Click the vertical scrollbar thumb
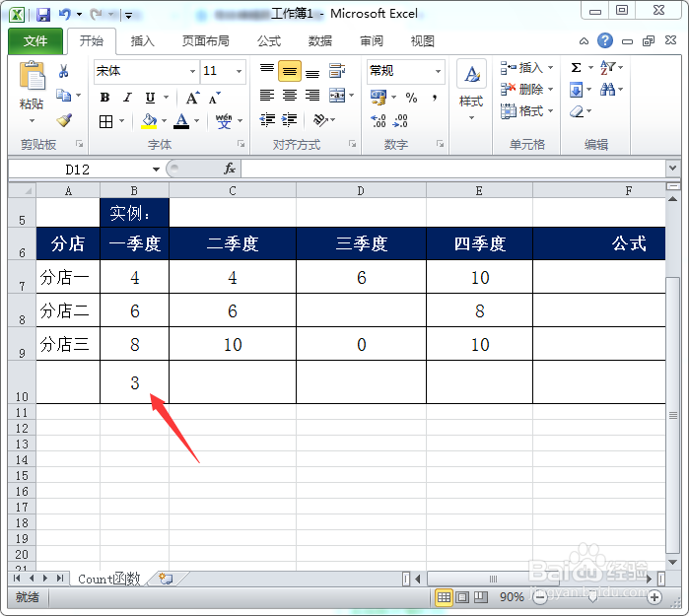Screen dimensions: 689x616 click(673, 415)
